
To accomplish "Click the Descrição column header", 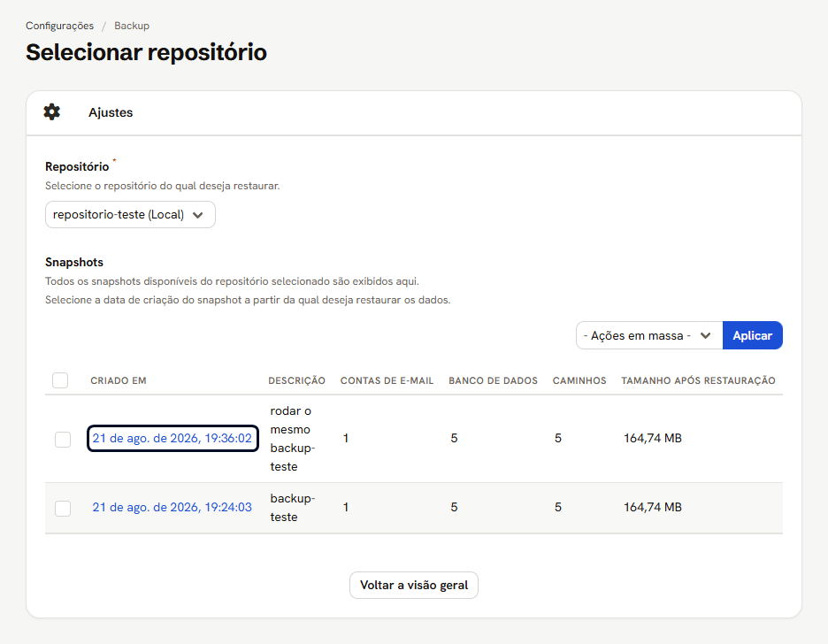I will [x=296, y=380].
